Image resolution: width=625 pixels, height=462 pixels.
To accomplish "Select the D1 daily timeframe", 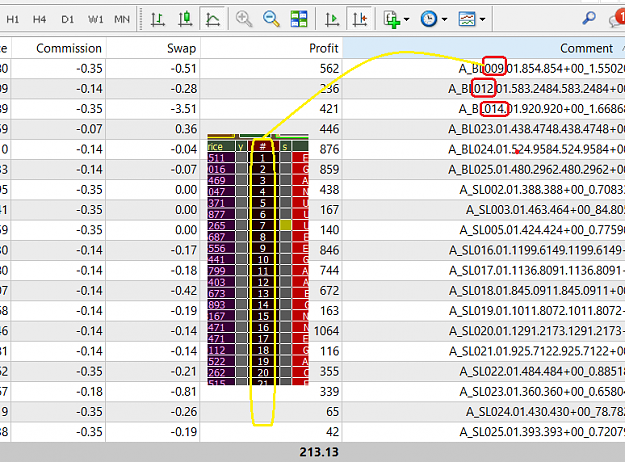I will 67,19.
